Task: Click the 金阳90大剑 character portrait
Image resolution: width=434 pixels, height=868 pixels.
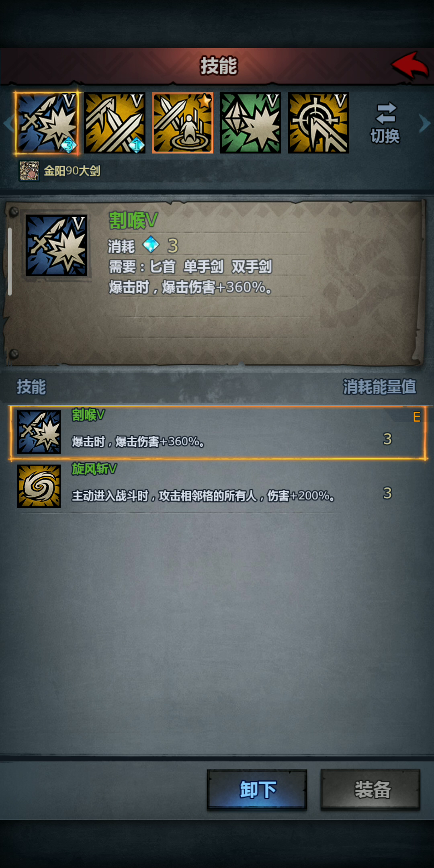Action: coord(29,171)
